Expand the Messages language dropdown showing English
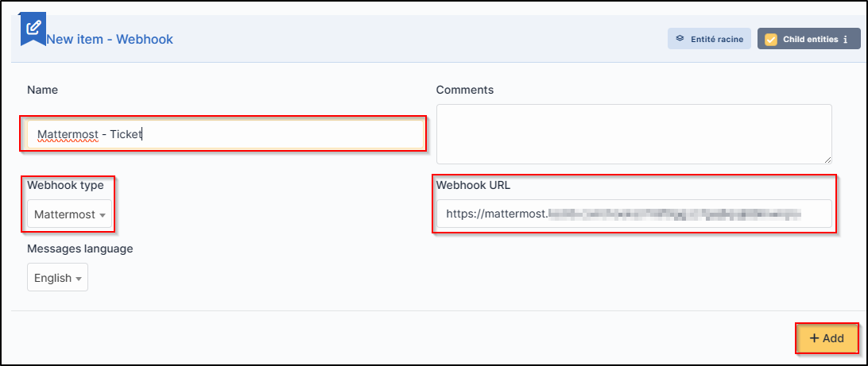 click(57, 278)
